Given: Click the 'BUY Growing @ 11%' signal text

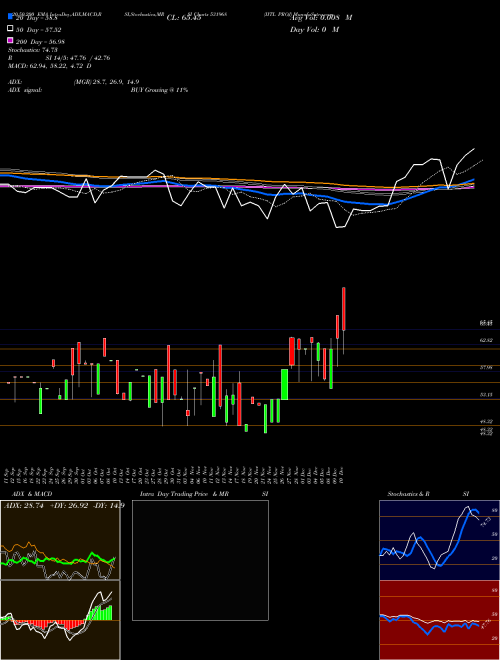Looking at the screenshot, I should [159, 90].
